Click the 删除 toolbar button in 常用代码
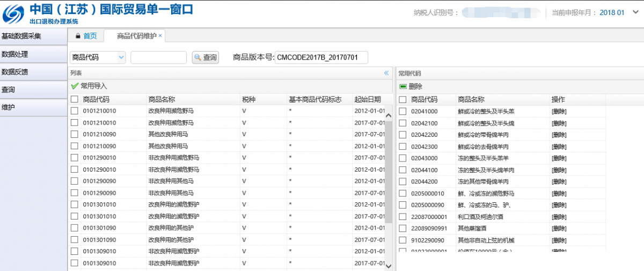The height and width of the screenshot is (271, 644). (411, 86)
